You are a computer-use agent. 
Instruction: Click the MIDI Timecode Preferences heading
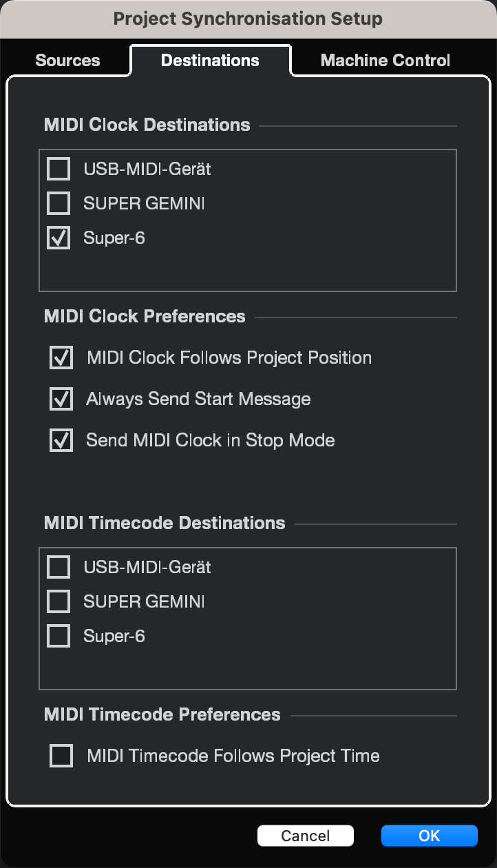pyautogui.click(x=162, y=715)
